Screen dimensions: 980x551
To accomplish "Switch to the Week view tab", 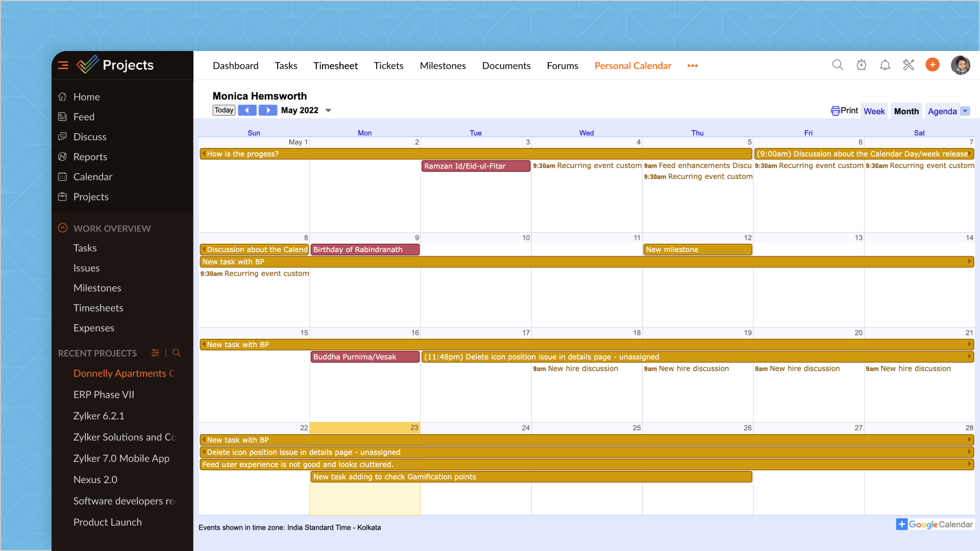I will point(874,111).
